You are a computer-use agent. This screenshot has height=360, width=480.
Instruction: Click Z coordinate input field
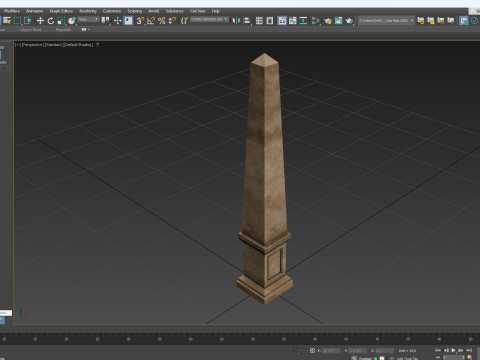384,351
